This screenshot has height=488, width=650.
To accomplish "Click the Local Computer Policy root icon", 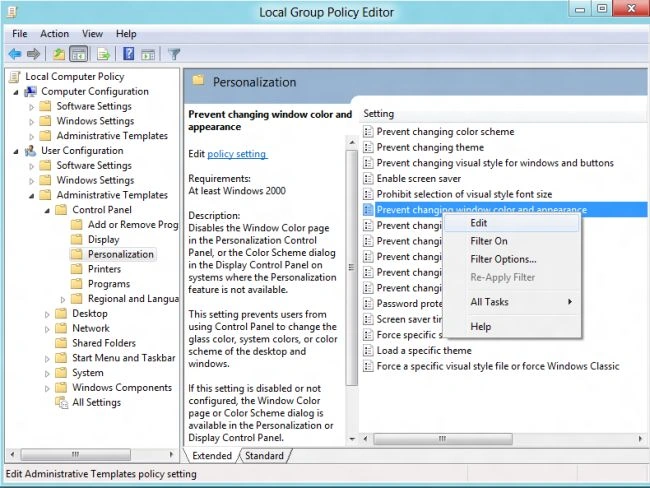I will (15, 77).
